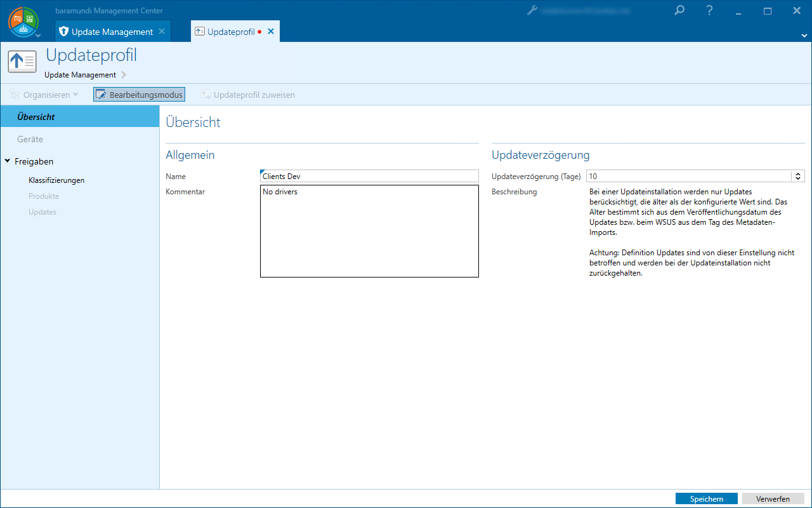This screenshot has height=508, width=812.
Task: Click the large Updateprofil header icon
Action: point(22,62)
